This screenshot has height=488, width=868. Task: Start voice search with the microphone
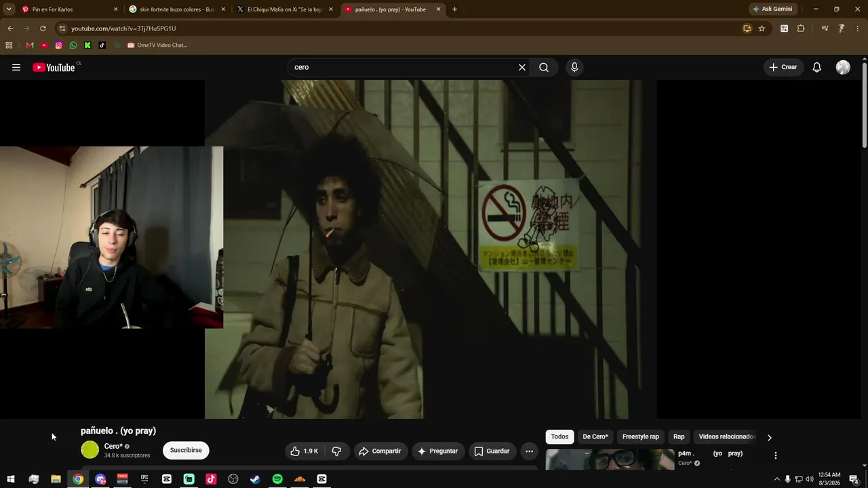[x=574, y=67]
